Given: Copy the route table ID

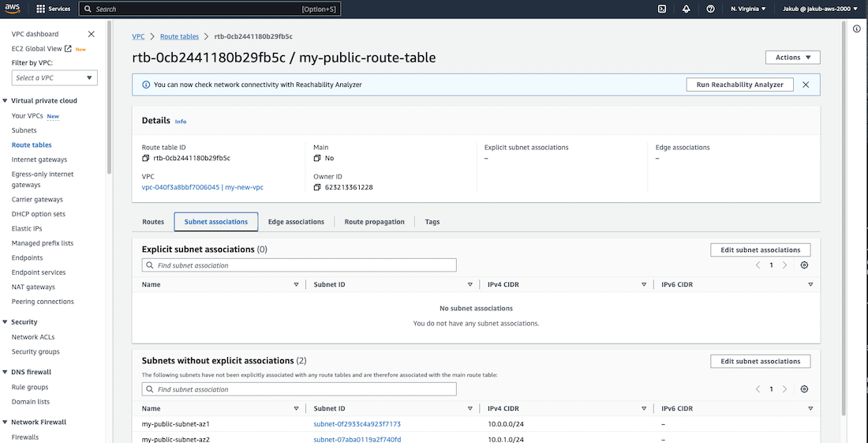Looking at the screenshot, I should (x=146, y=158).
